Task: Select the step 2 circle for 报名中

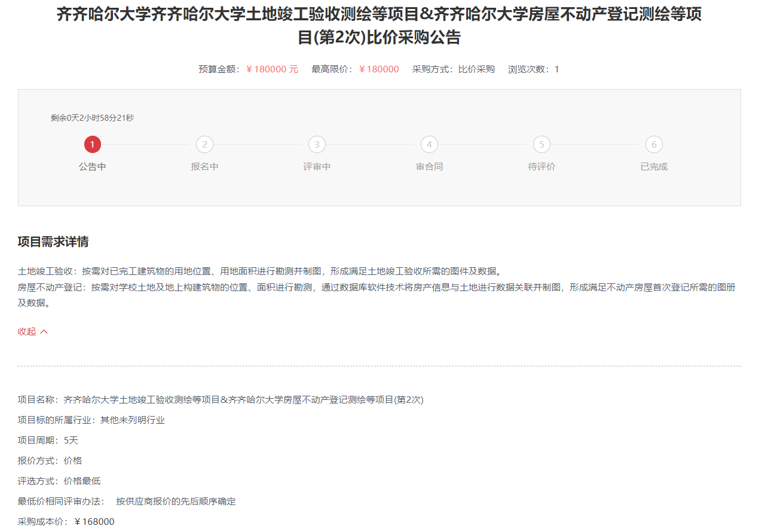Action: (x=204, y=145)
